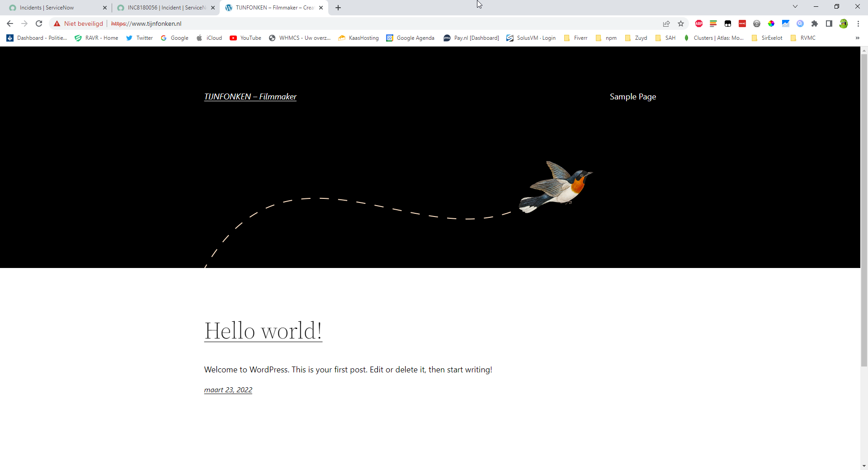Switch to the Incidents ServiceNow tab

coord(47,8)
